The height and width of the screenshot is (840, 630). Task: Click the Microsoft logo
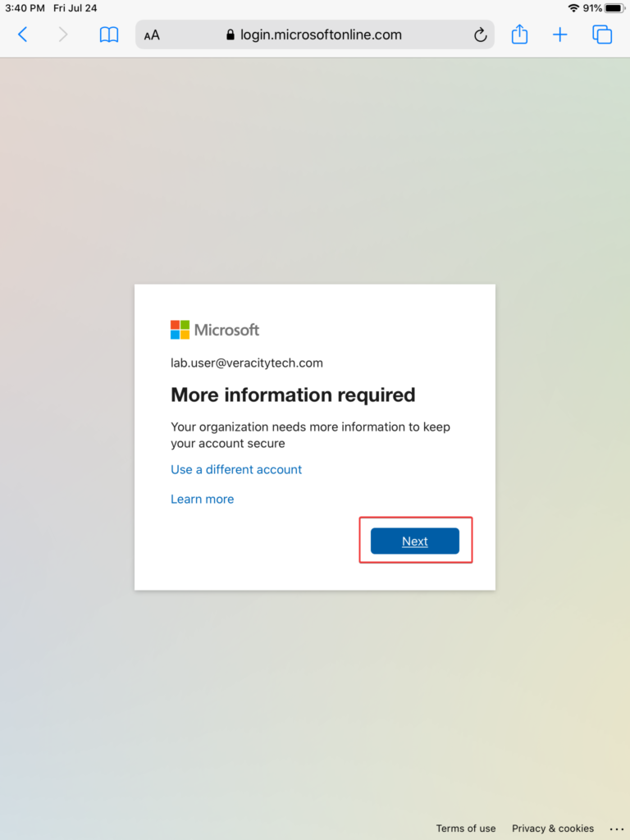215,330
